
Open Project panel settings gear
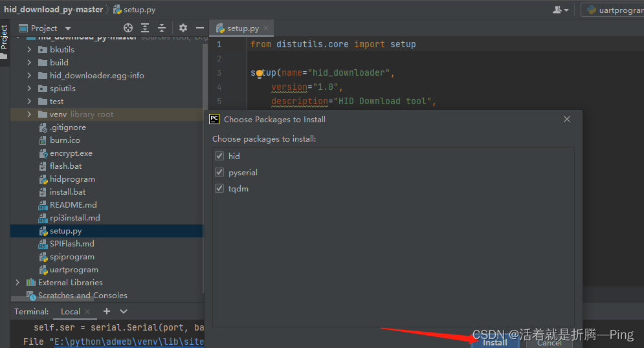point(183,28)
